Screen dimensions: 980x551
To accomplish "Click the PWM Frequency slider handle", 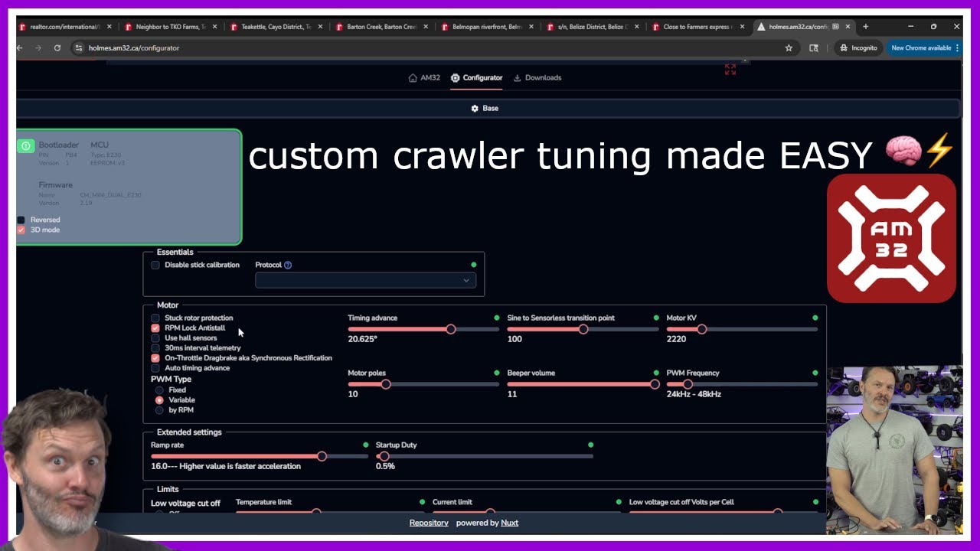I will (x=688, y=384).
